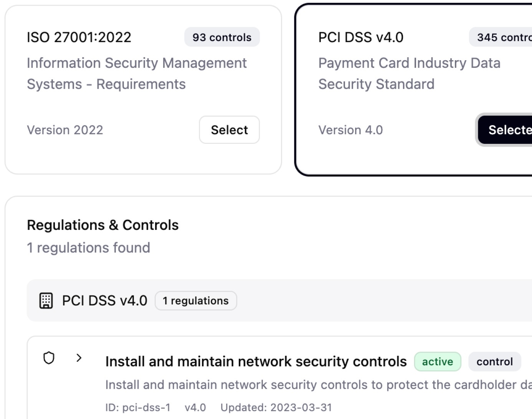Open the ISO 27001:2022 framework title
The image size is (532, 419).
pos(79,37)
